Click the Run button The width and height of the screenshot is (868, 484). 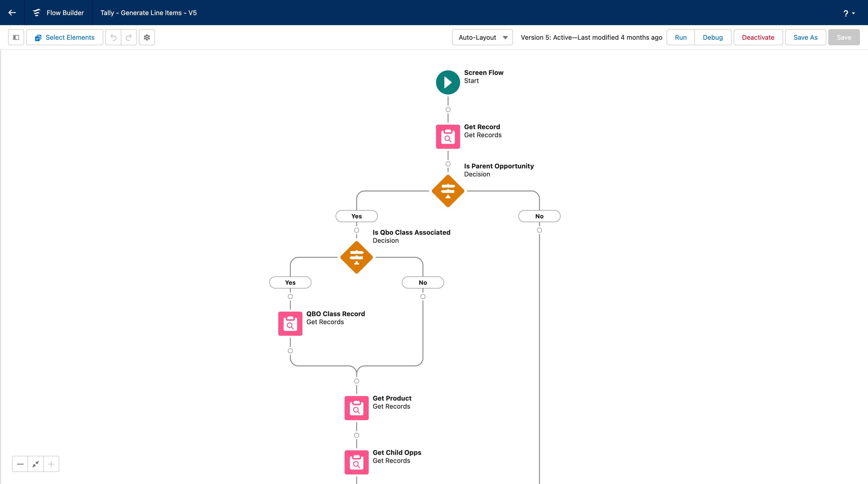680,37
